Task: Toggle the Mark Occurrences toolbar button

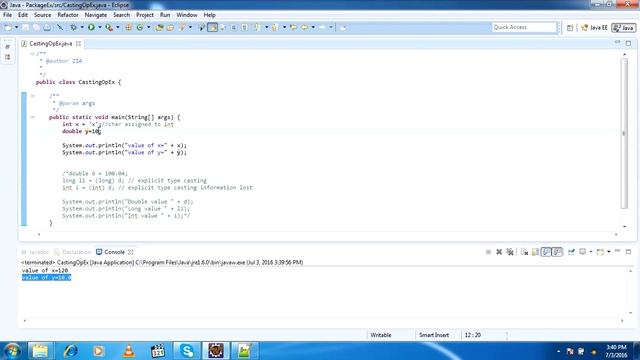Action: click(213, 27)
